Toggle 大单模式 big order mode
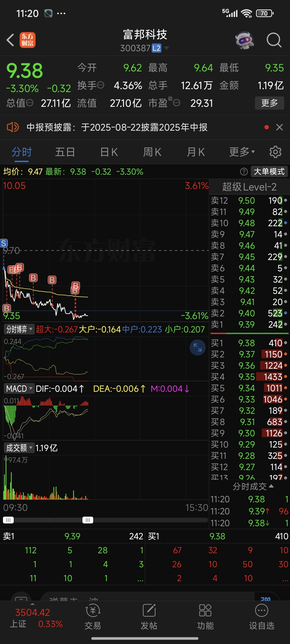The image size is (290, 644). pos(269,171)
